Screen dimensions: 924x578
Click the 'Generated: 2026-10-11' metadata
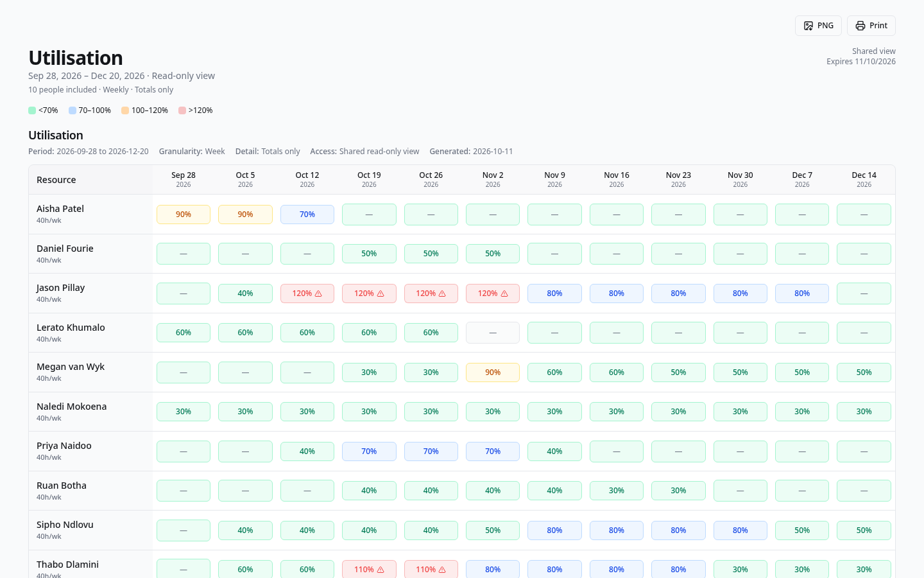pos(471,152)
